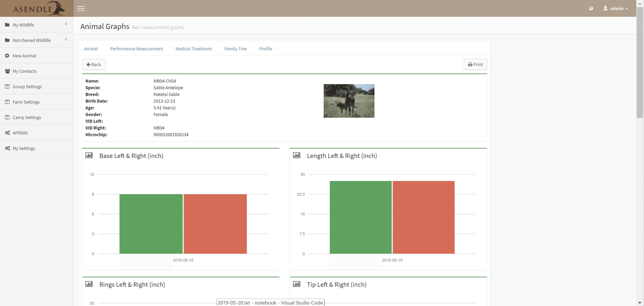644x306 pixels.
Task: Open the Family Tree tab
Action: pyautogui.click(x=235, y=49)
